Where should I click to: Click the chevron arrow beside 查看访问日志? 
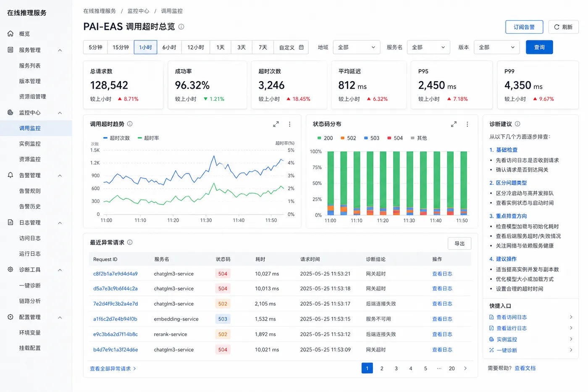[571, 317]
